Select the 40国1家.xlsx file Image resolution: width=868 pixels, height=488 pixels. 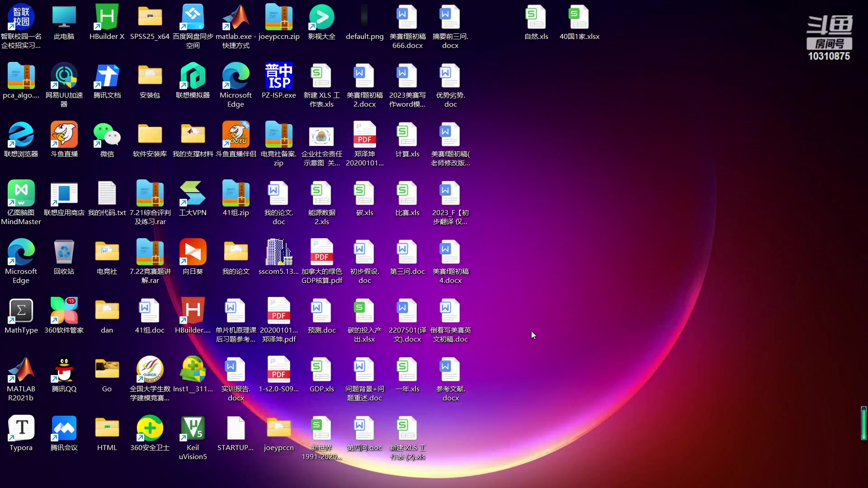point(579,22)
